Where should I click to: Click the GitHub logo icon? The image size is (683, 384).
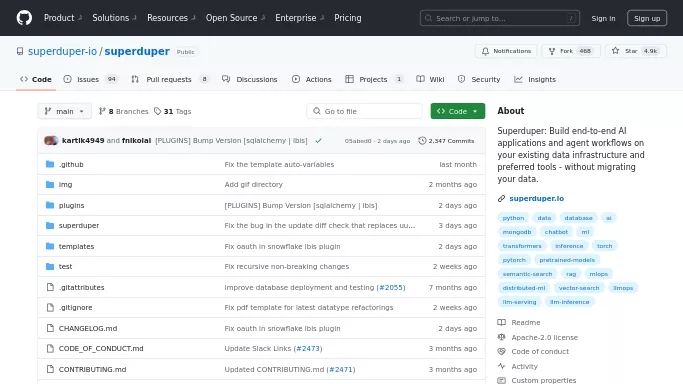click(24, 18)
